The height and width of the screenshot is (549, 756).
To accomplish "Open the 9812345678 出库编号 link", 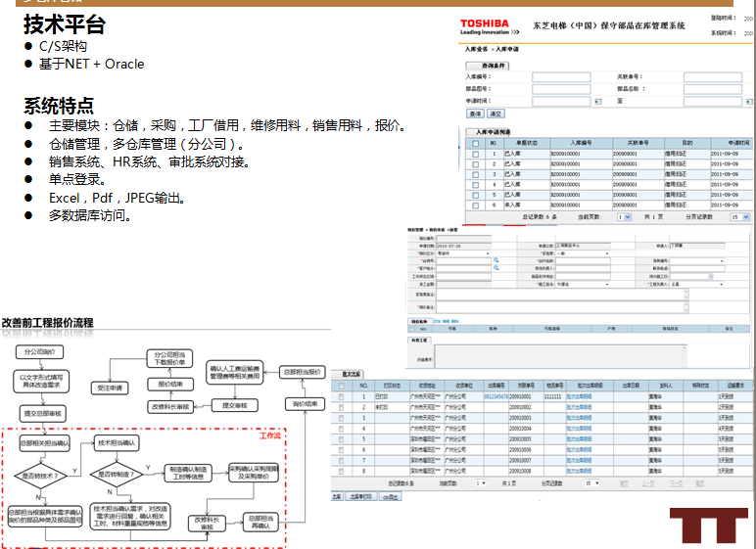I will pyautogui.click(x=496, y=396).
